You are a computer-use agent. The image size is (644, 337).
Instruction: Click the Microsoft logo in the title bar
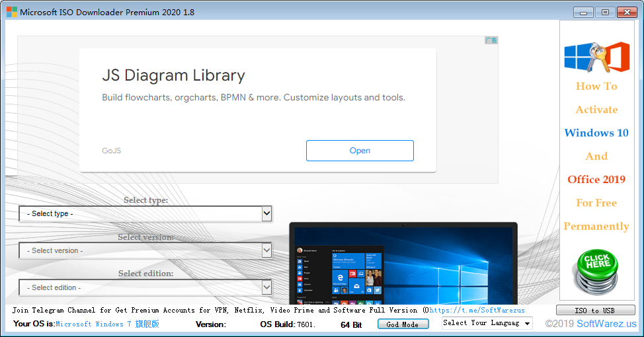click(12, 12)
